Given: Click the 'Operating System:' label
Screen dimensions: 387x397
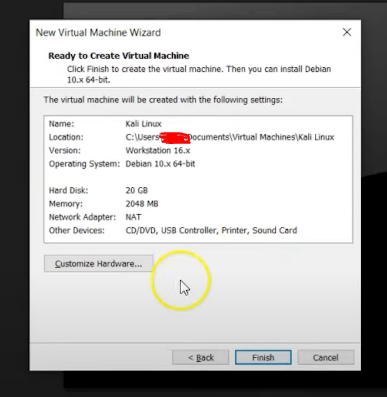Looking at the screenshot, I should 84,164.
